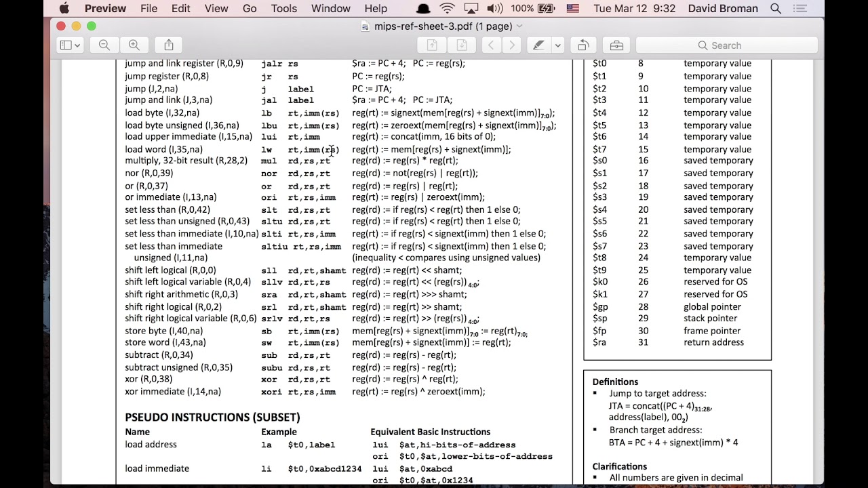Screen dimensions: 868x488
Task: Go forward with the right chevron button
Action: click(512, 45)
